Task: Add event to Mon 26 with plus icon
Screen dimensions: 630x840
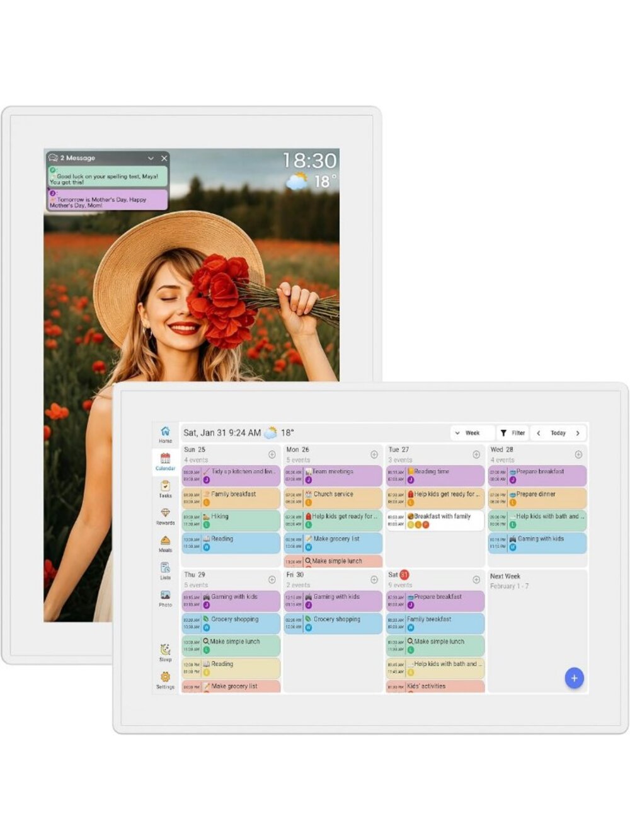Action: 374,454
